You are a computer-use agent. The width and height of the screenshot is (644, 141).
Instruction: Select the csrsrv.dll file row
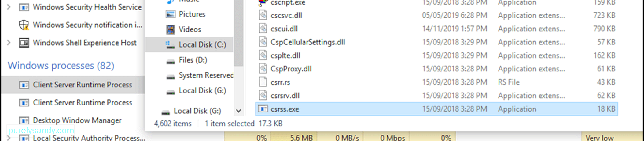[x=436, y=96]
